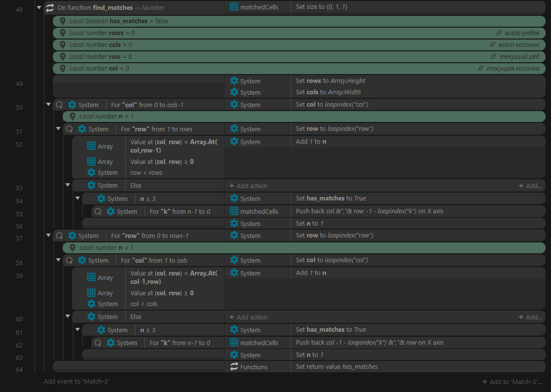Viewport: 551px width, 392px height.
Task: Click event line number 57
Action: click(x=19, y=238)
